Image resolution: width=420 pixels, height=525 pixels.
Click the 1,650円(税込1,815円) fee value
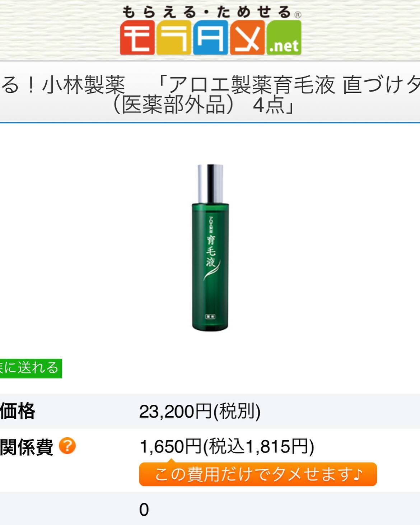(x=227, y=447)
